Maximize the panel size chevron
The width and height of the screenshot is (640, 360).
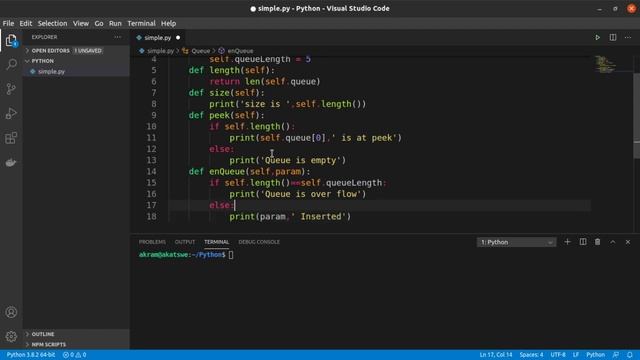coord(613,242)
